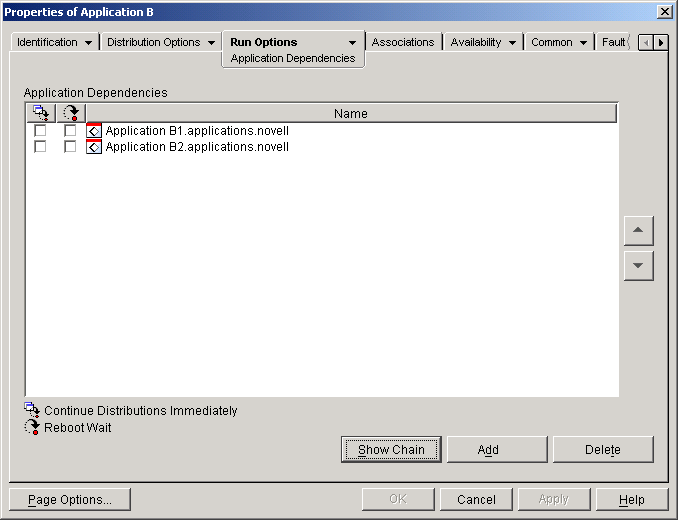Open the Common tab dropdown arrow
Screen dimensions: 678x520
(x=583, y=43)
